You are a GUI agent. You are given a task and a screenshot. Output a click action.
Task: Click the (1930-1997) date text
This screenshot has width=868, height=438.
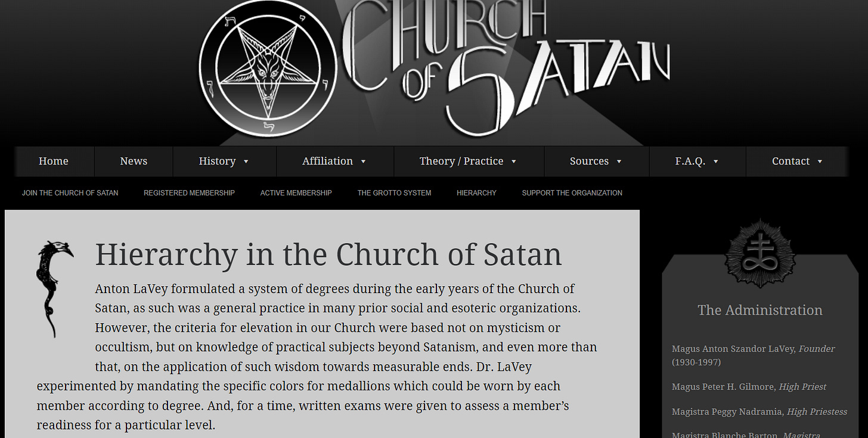pos(696,362)
